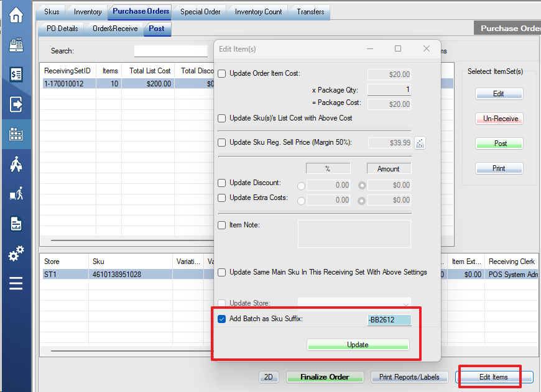Go to the Home icon in sidebar

[16, 15]
